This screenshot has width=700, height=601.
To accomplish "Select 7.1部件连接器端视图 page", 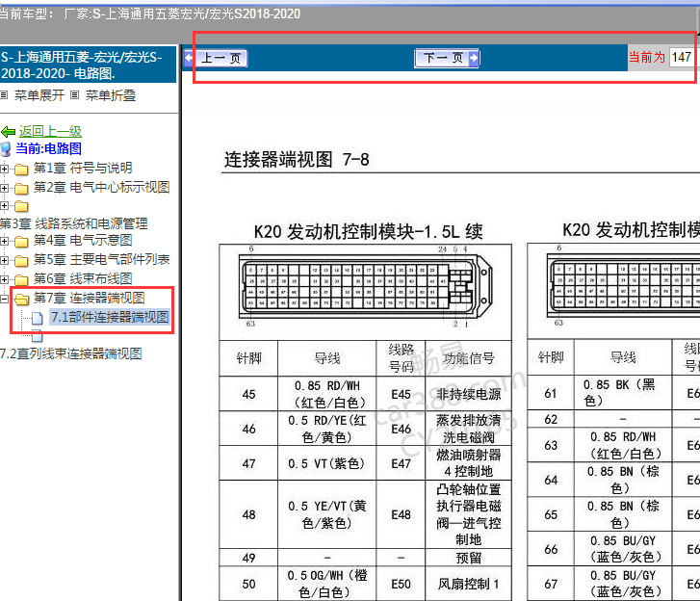I will point(110,317).
